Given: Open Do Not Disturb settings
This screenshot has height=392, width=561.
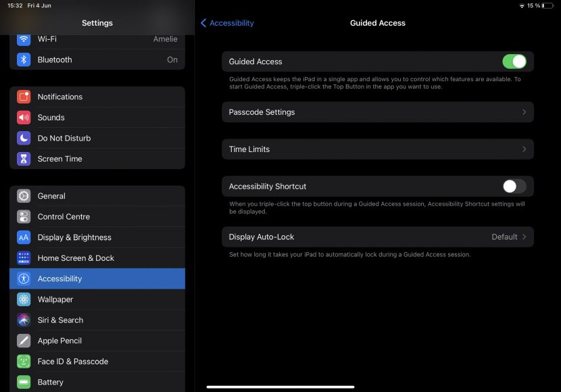Looking at the screenshot, I should [97, 139].
